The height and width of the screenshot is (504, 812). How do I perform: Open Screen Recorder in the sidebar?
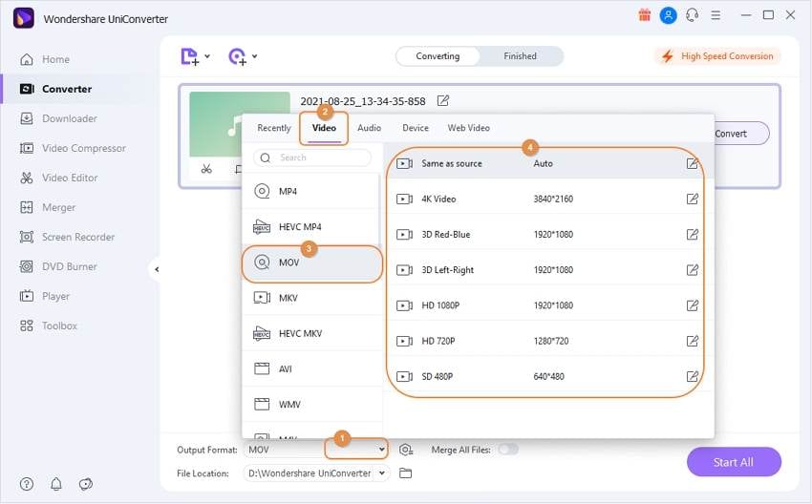coord(77,237)
